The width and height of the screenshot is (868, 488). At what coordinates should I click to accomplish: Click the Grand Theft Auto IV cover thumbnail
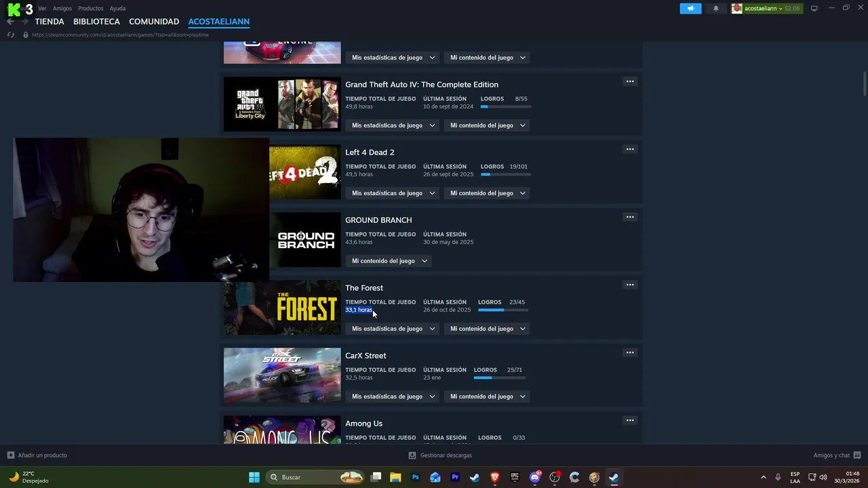pyautogui.click(x=282, y=104)
